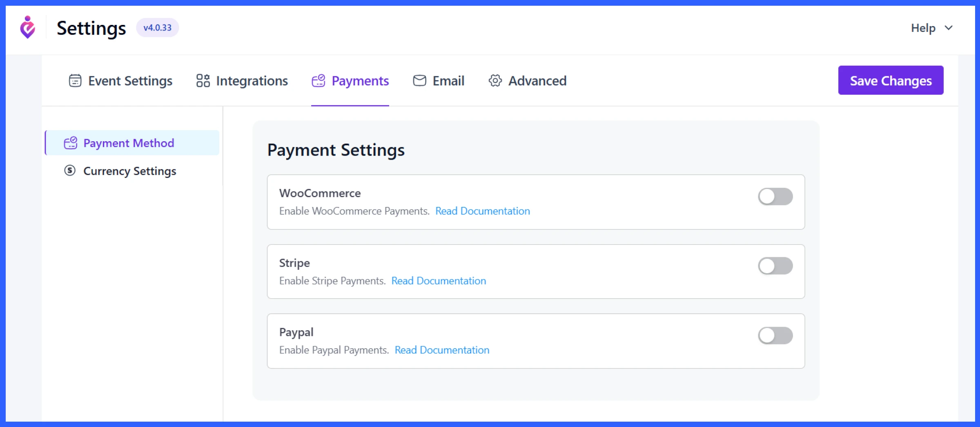Open WooCommerce Read Documentation link
980x427 pixels.
click(x=483, y=211)
